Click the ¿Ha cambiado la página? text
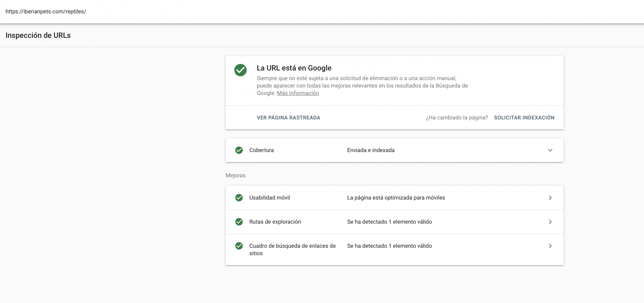 pyautogui.click(x=457, y=118)
